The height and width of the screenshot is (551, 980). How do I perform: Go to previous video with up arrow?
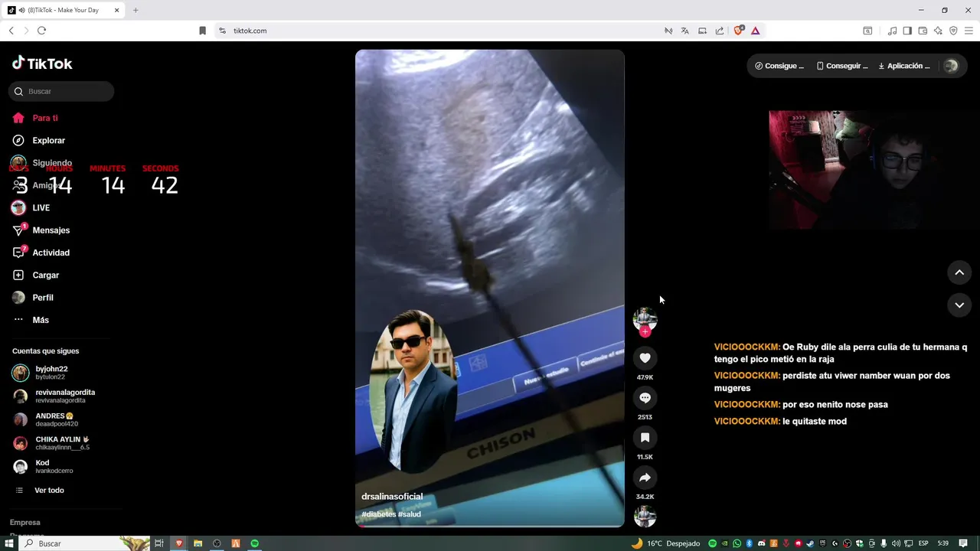point(959,272)
